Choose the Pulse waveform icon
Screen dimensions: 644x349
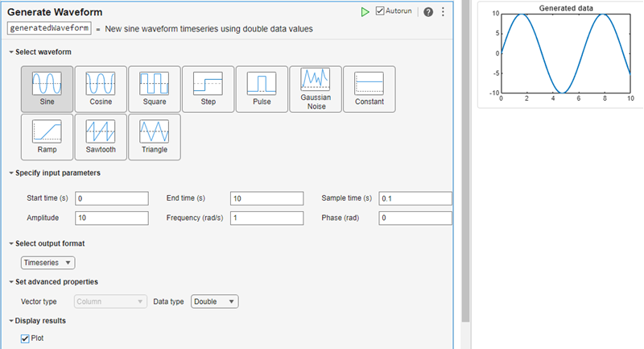pos(262,88)
